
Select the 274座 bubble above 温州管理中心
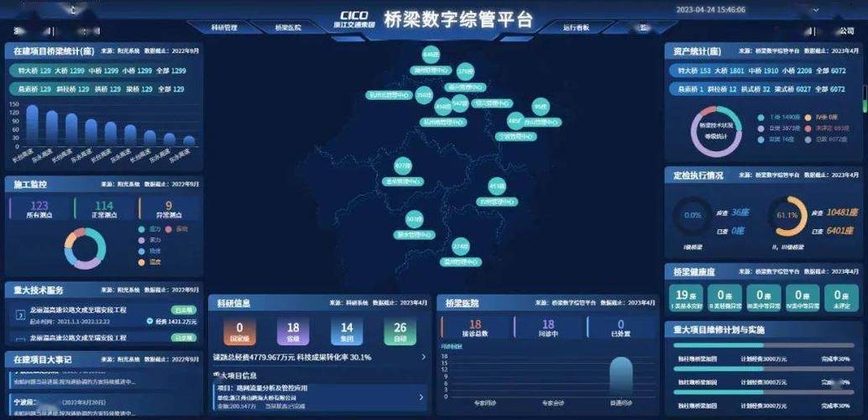pyautogui.click(x=461, y=246)
